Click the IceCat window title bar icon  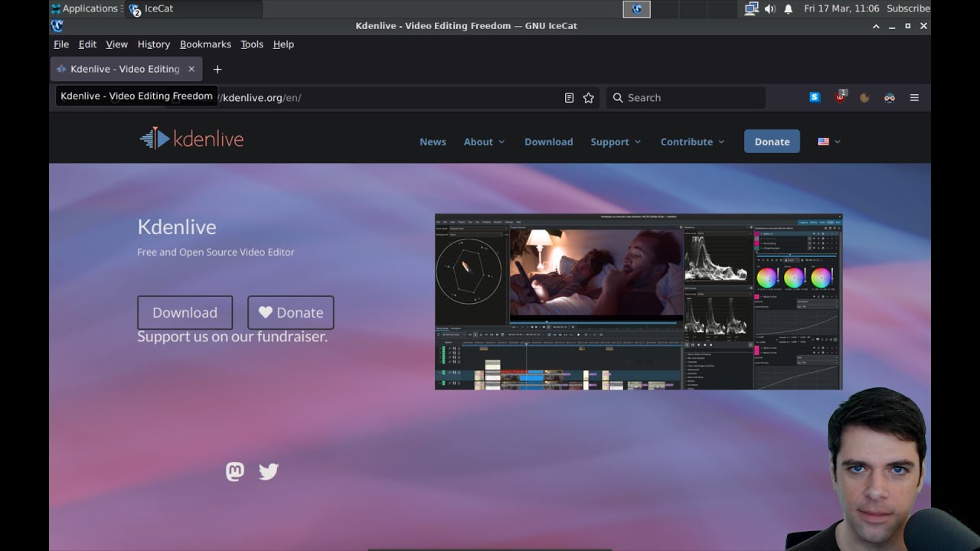[x=57, y=25]
